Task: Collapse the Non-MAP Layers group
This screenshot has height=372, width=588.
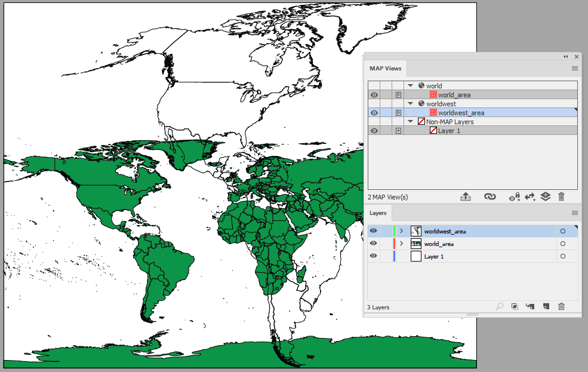Action: [410, 121]
